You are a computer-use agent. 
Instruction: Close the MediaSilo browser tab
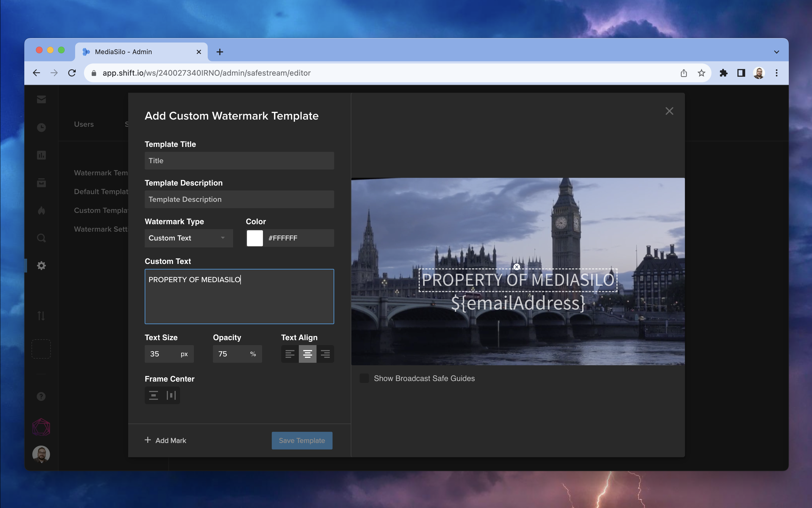(199, 52)
